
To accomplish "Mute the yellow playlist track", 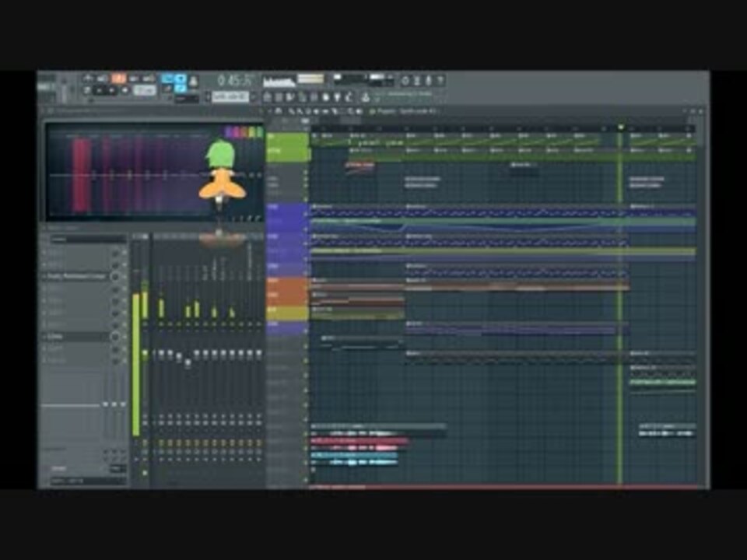I will tap(305, 317).
